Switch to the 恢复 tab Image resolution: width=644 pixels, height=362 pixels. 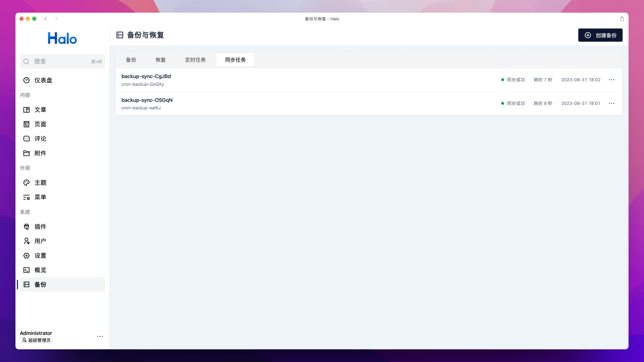coord(160,60)
